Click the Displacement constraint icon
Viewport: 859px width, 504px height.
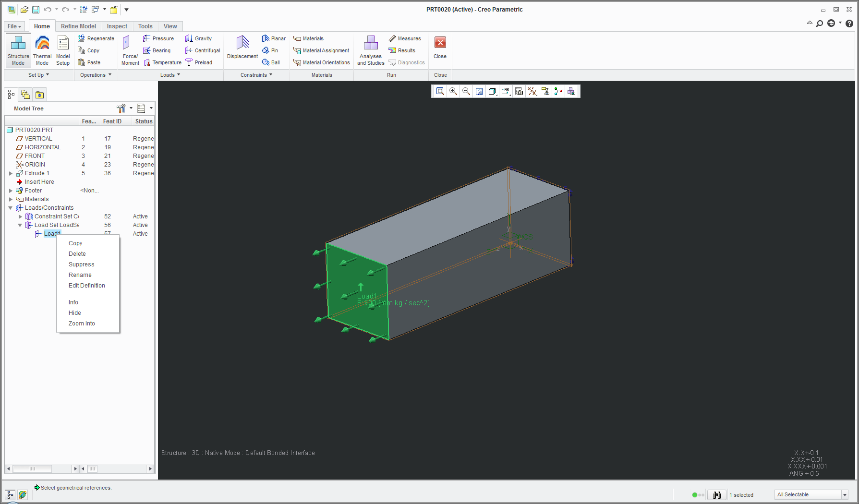tap(242, 47)
